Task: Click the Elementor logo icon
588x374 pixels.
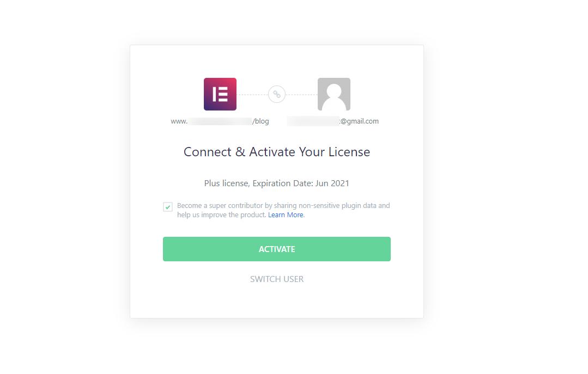Action: pos(220,94)
